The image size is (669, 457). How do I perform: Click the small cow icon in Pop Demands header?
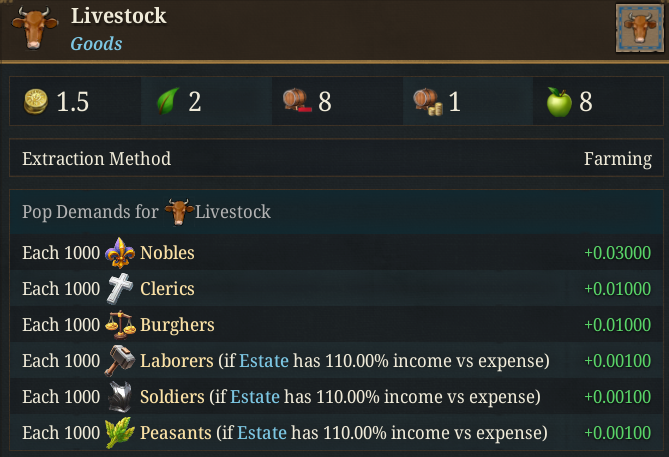click(178, 212)
